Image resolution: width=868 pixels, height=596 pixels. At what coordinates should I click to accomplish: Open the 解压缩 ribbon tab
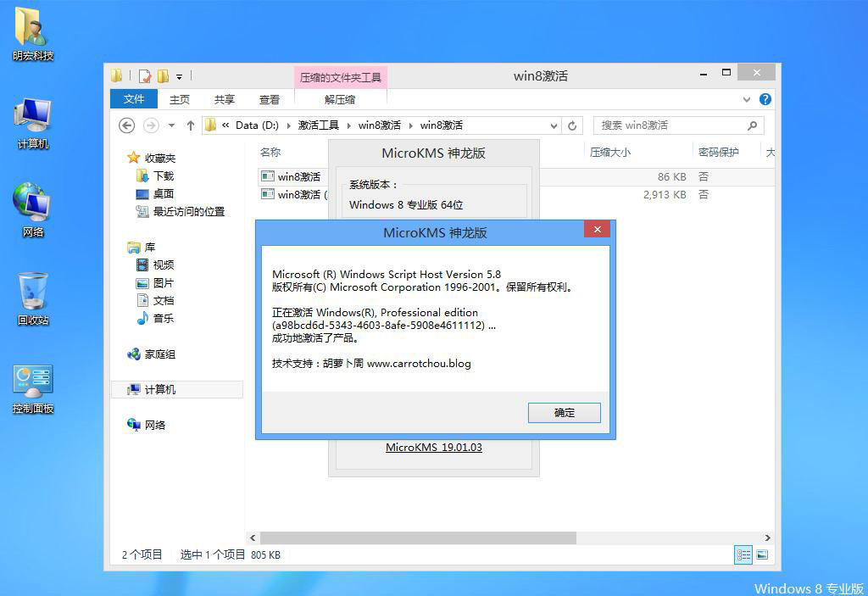[340, 100]
